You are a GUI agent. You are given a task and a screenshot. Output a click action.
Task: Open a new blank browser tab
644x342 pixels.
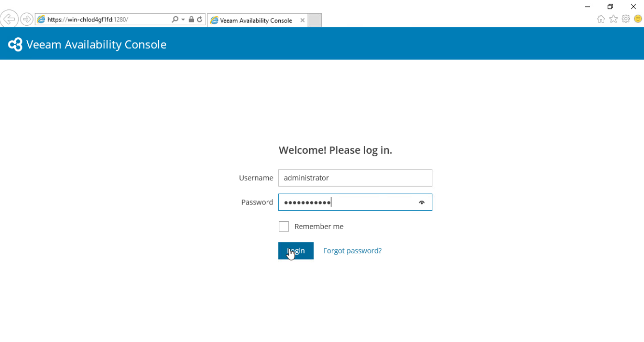point(314,20)
